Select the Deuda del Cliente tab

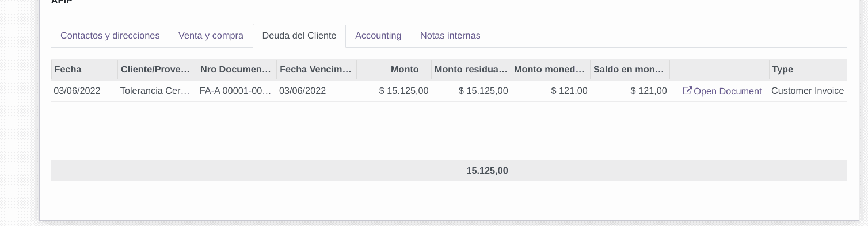pyautogui.click(x=299, y=36)
